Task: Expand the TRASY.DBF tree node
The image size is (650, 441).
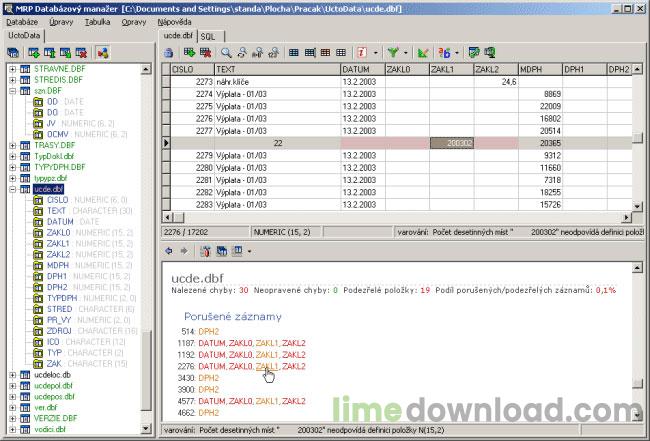Action: click(12, 145)
